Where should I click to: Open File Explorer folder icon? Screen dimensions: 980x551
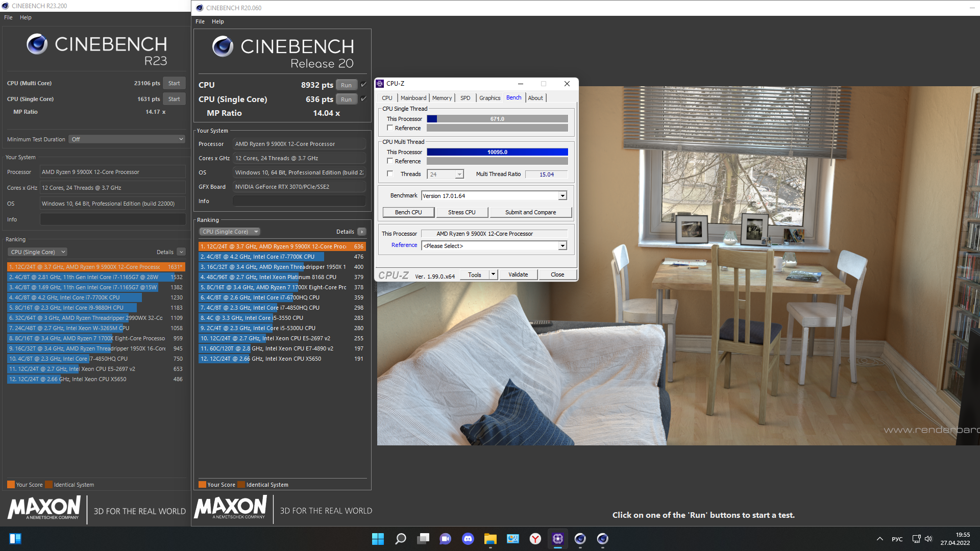(x=490, y=539)
